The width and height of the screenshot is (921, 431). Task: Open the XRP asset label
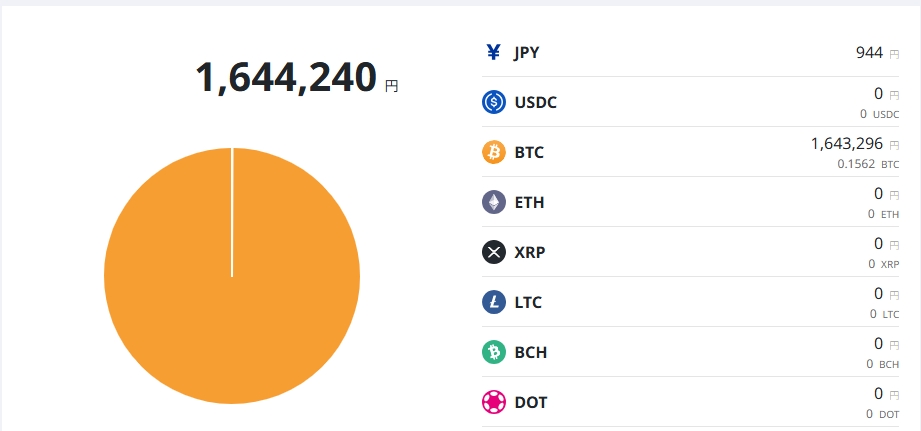point(529,252)
